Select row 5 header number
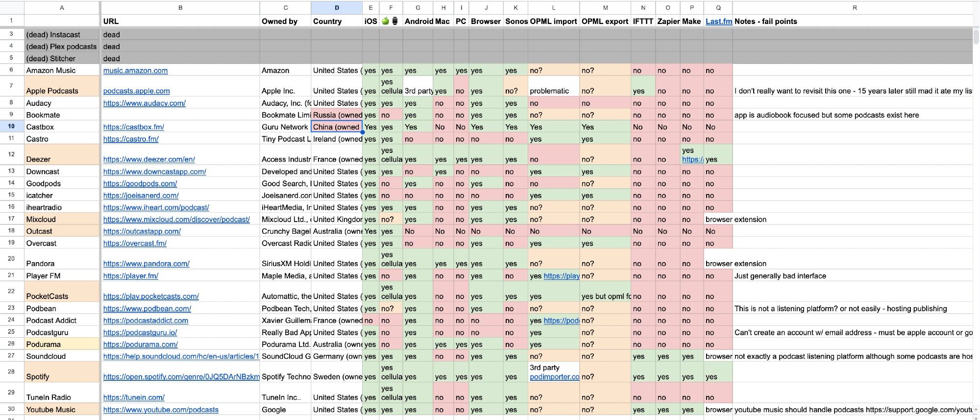 point(11,58)
